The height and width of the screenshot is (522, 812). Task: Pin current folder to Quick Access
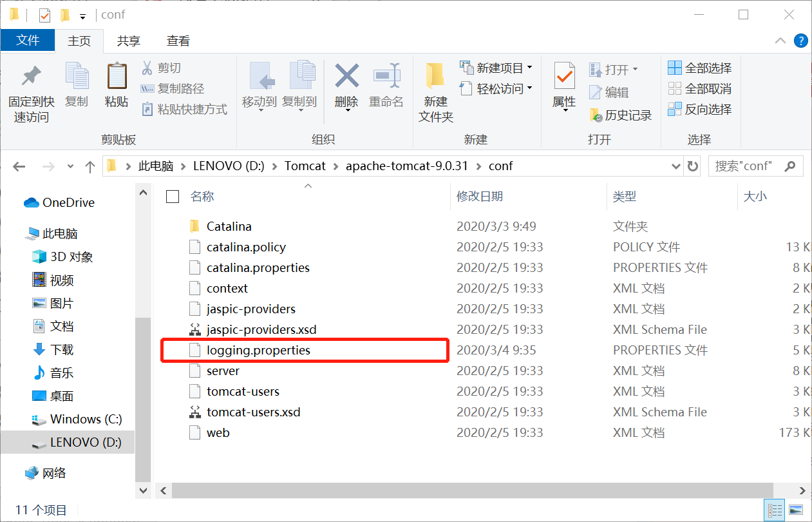[x=30, y=87]
